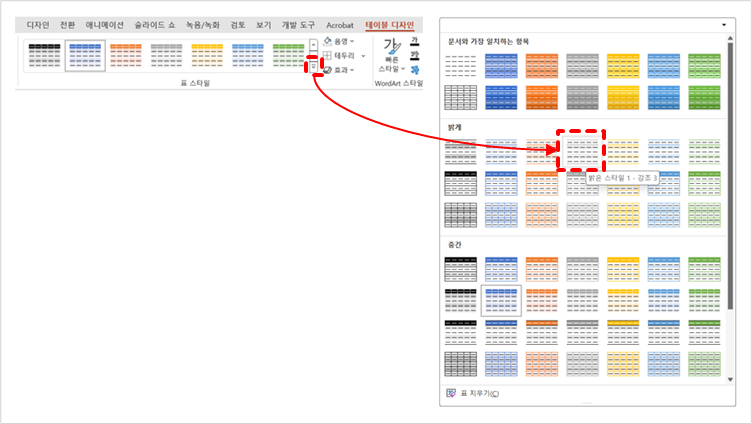Open the 검토 tab
Image resolution: width=752 pixels, height=424 pixels.
237,25
